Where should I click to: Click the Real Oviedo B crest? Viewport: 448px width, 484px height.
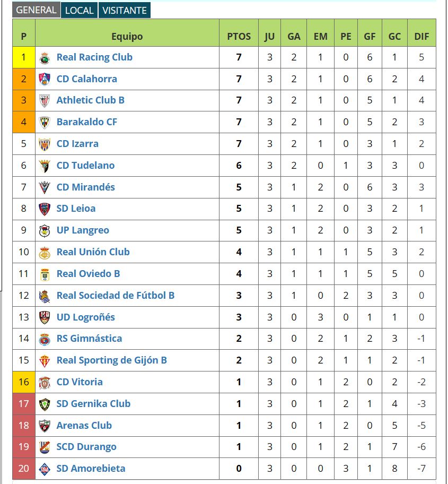[x=45, y=274]
